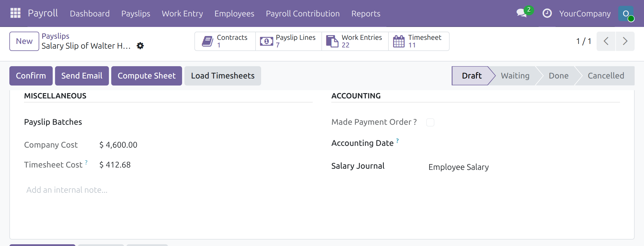The image size is (644, 246).
Task: Show Timesheet Cost help tooltip mark
Action: point(86,162)
